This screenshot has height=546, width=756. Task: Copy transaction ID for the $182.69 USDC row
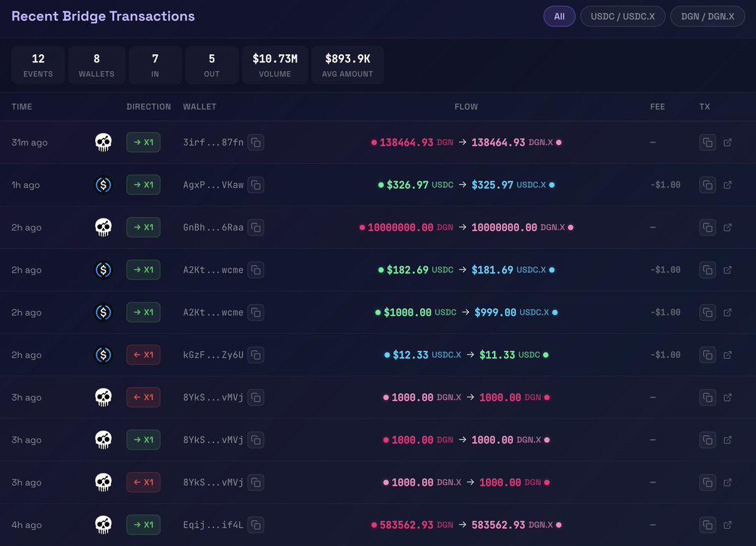click(x=707, y=270)
